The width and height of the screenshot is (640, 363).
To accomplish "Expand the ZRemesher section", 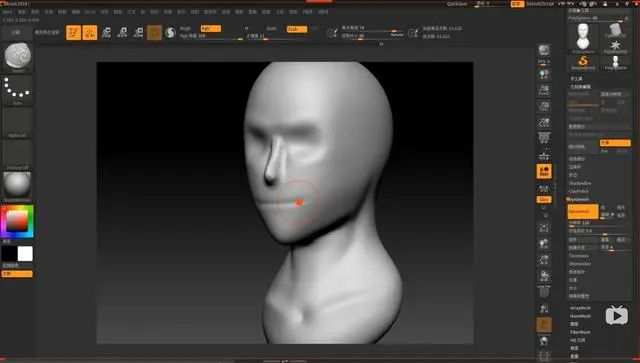I will point(580,264).
